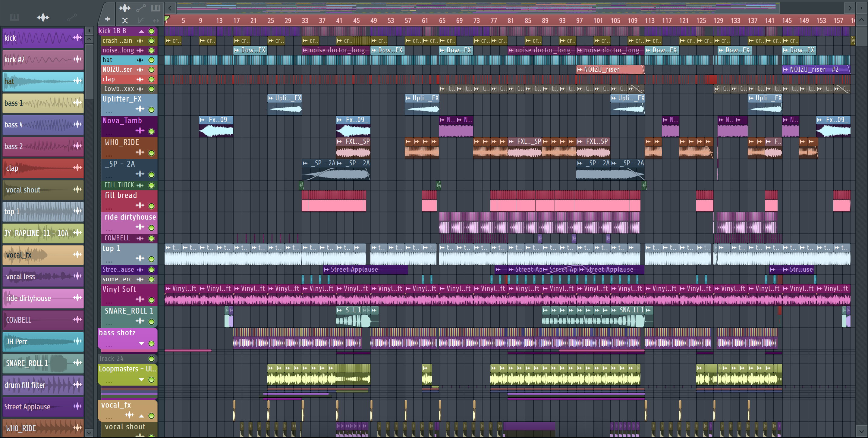This screenshot has height=438, width=868.
Task: Click the waveform icon on Vinyl Soft track
Action: coord(140,299)
